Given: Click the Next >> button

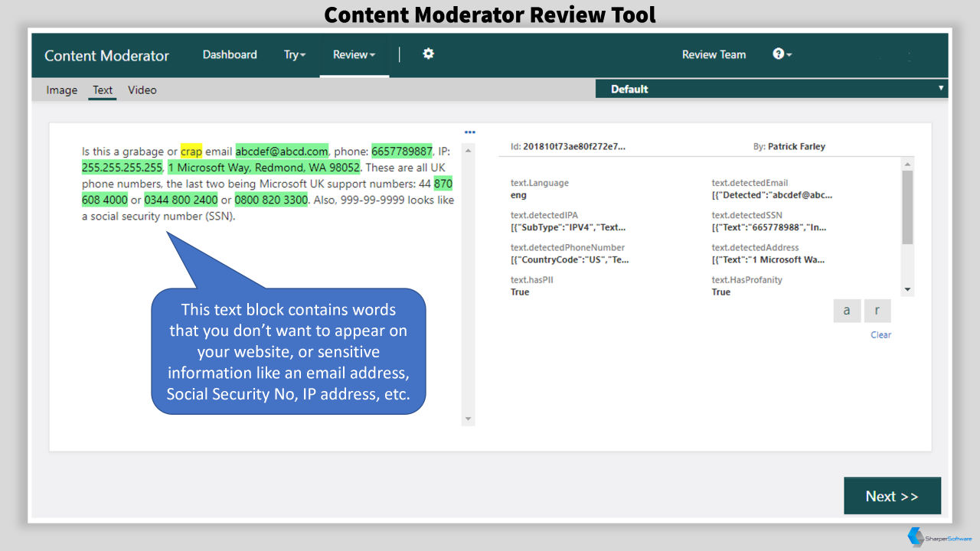Looking at the screenshot, I should [892, 496].
